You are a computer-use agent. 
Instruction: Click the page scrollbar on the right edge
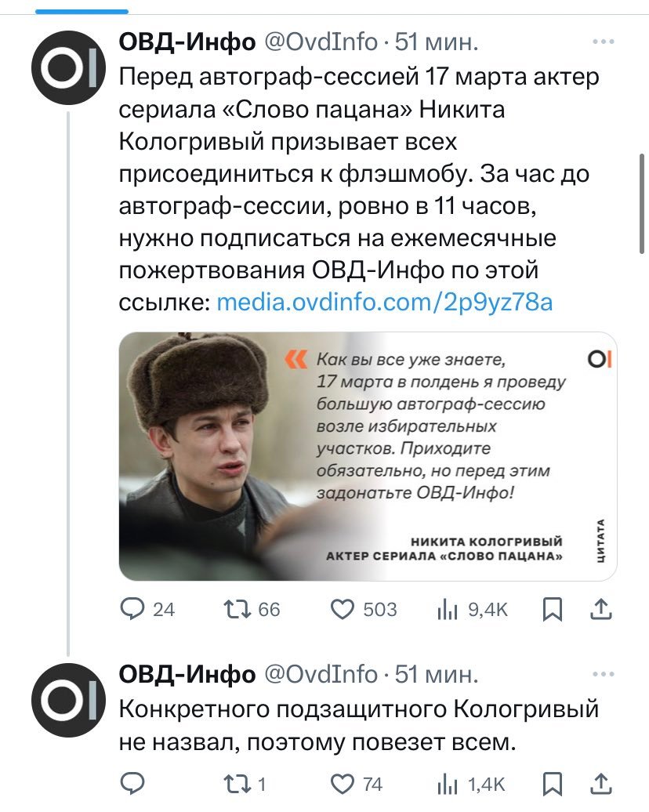click(x=643, y=204)
